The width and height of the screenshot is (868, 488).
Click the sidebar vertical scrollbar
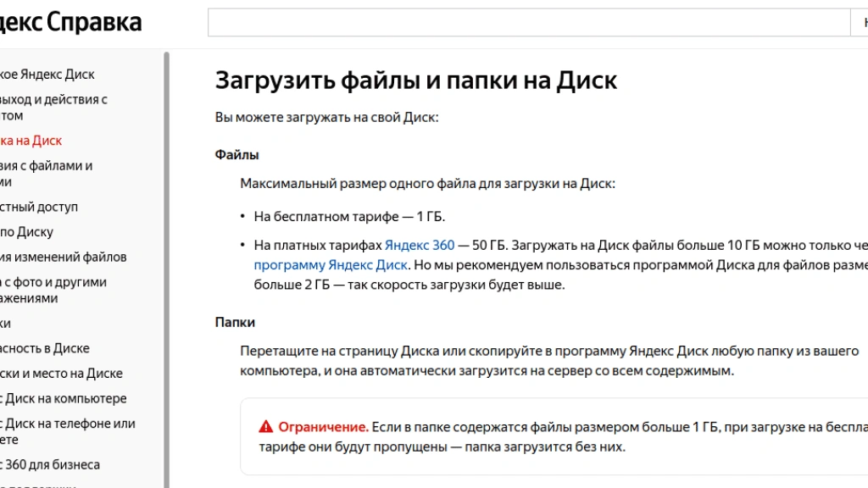pos(166,269)
